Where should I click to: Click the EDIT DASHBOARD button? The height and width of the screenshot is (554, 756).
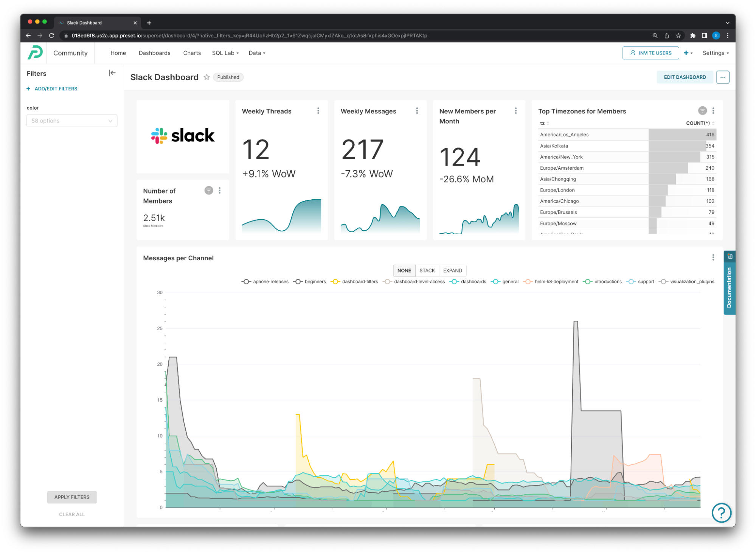[x=685, y=77]
